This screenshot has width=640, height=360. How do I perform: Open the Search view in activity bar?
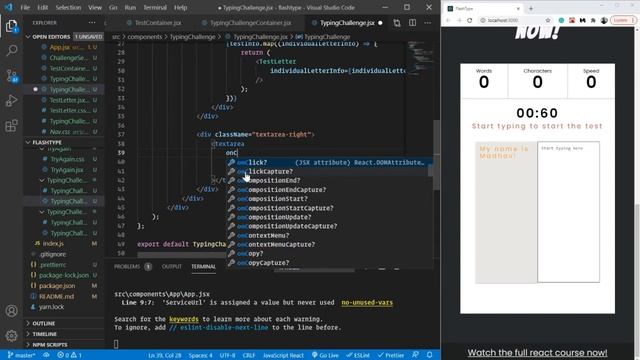click(11, 51)
